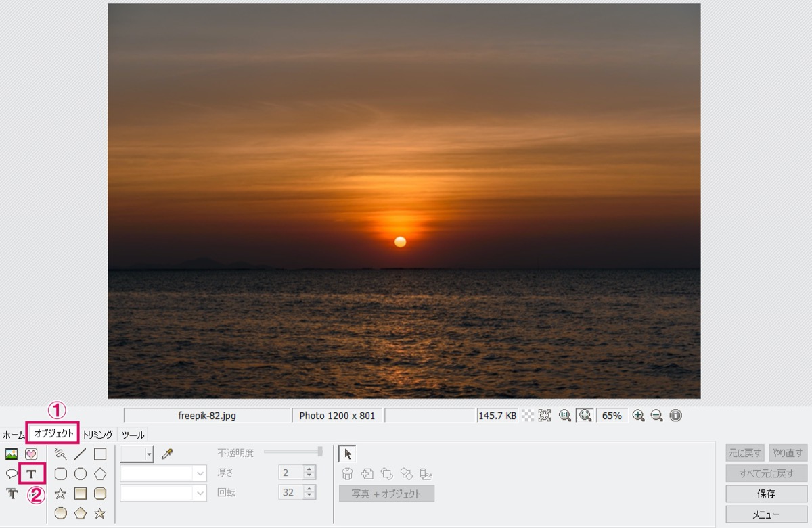Go to the ツール tab
The width and height of the screenshot is (812, 528).
click(x=133, y=435)
